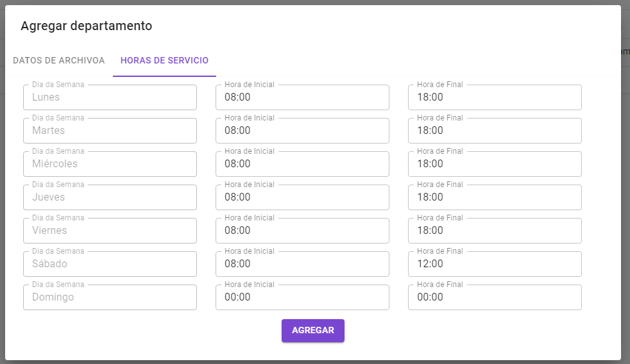Image resolution: width=630 pixels, height=364 pixels.
Task: Click the Agregar button
Action: click(x=313, y=330)
